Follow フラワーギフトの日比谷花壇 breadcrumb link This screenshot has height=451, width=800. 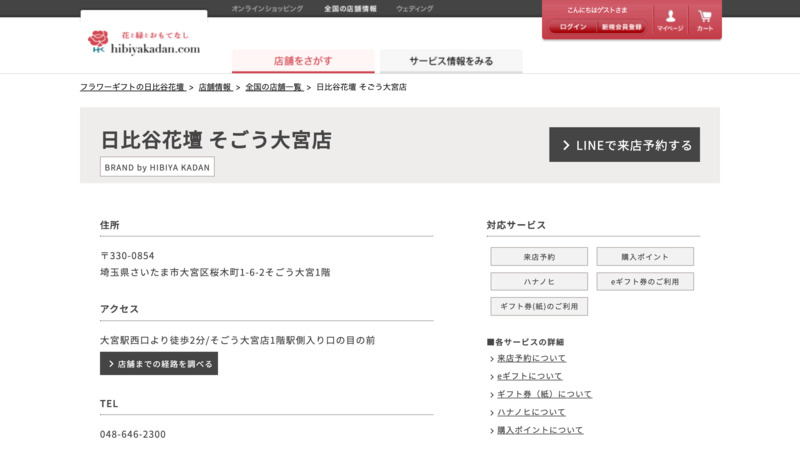(133, 87)
